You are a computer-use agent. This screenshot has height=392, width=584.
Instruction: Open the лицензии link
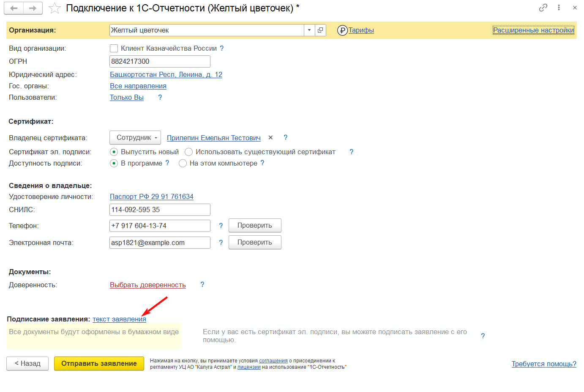point(249,367)
